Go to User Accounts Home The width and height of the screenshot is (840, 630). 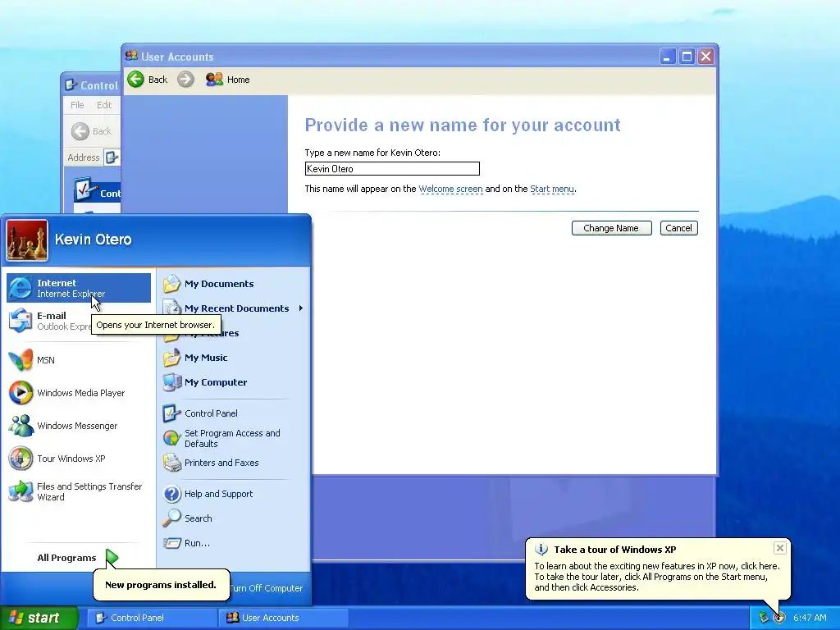pos(228,80)
